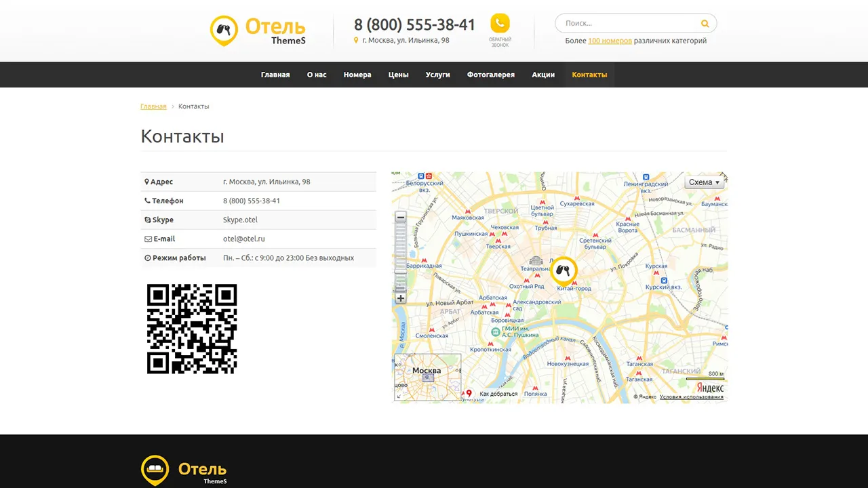The width and height of the screenshot is (868, 488).
Task: Click the Как добраться link on map
Action: [x=498, y=394]
